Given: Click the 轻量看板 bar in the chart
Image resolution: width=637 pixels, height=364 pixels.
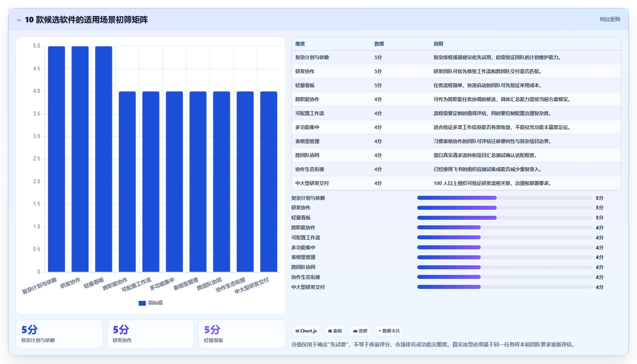Looking at the screenshot, I should pos(104,159).
